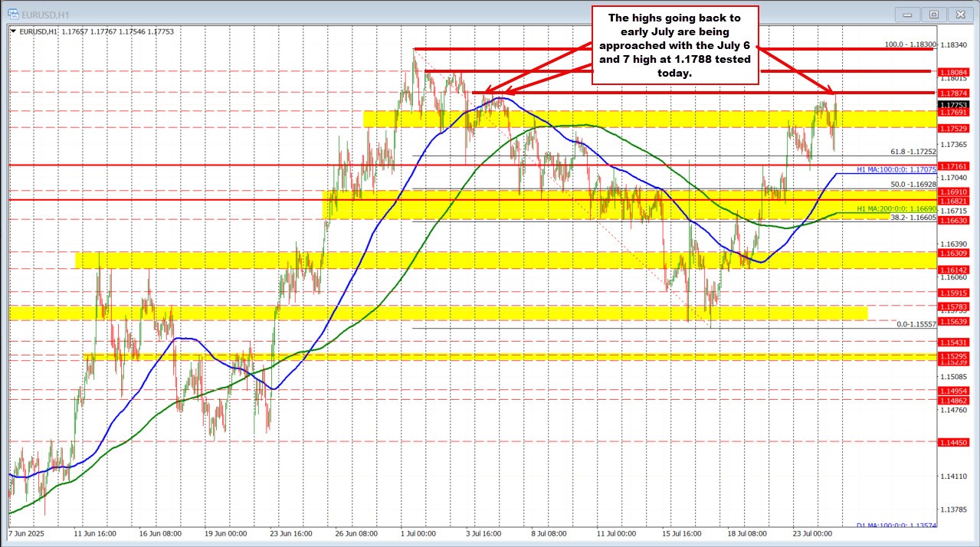Screen dimensions: 980x547
Task: Click time axis label 16 Jun 08:00
Action: point(162,532)
